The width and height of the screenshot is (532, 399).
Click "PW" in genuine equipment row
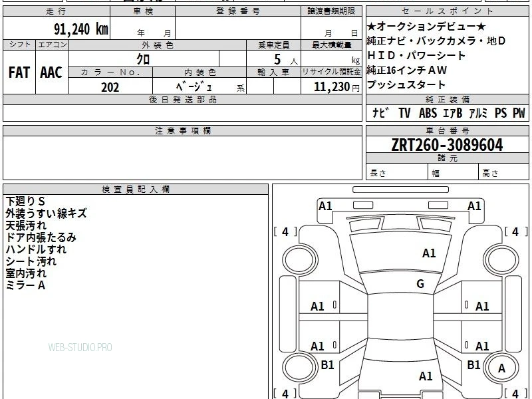click(x=519, y=112)
